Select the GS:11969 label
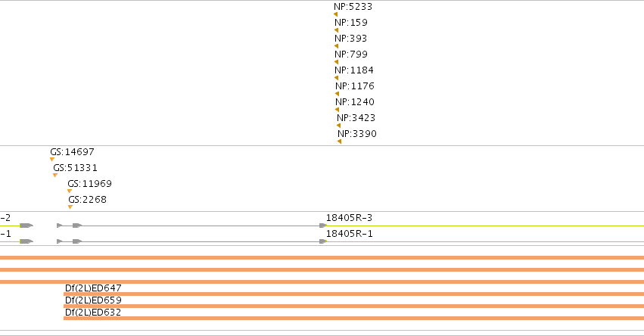The height and width of the screenshot is (336, 644). (x=89, y=184)
